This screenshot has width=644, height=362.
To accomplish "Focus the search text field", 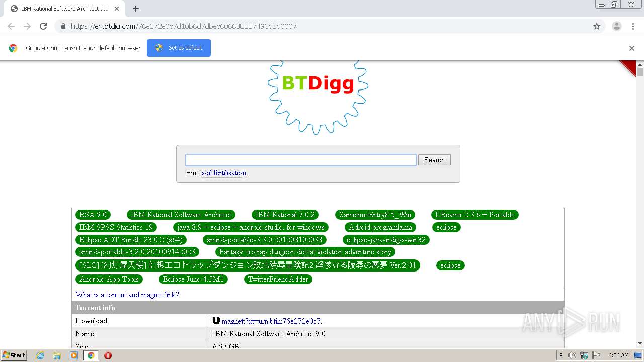I will [x=300, y=160].
